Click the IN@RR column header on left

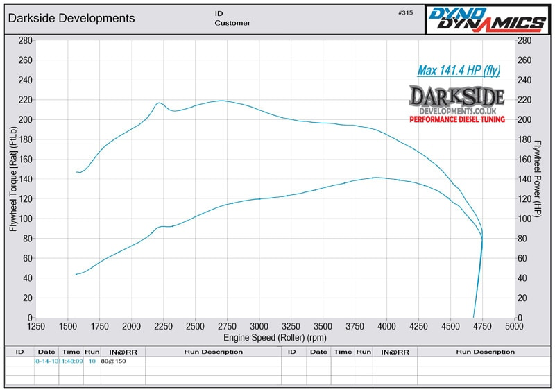[123, 352]
